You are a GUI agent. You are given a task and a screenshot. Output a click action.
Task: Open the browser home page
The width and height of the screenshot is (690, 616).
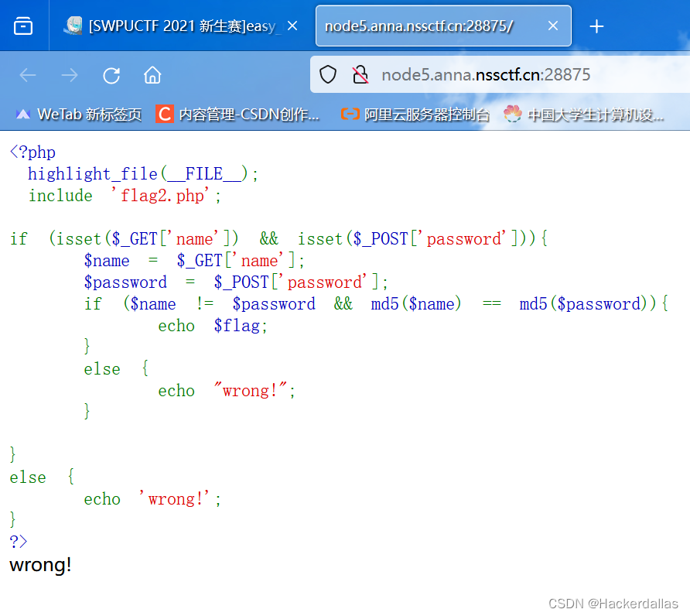click(x=152, y=74)
